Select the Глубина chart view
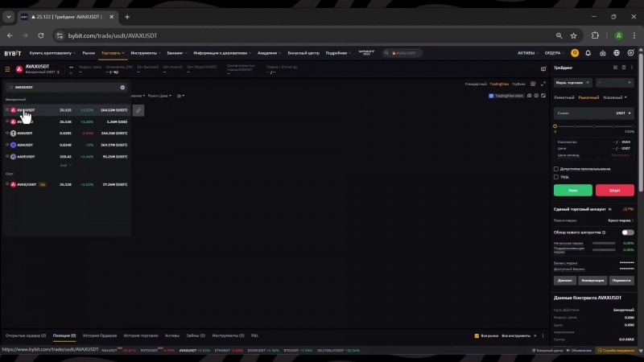Image resolution: width=644 pixels, height=362 pixels. (x=518, y=84)
